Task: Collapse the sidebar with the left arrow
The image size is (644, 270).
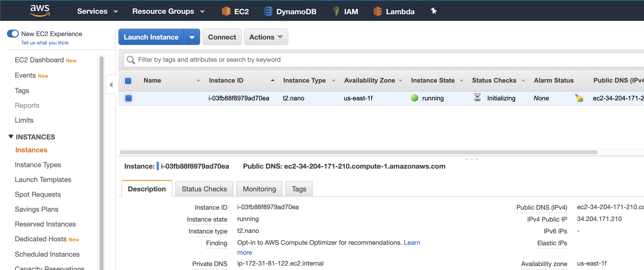Action: coord(111,85)
